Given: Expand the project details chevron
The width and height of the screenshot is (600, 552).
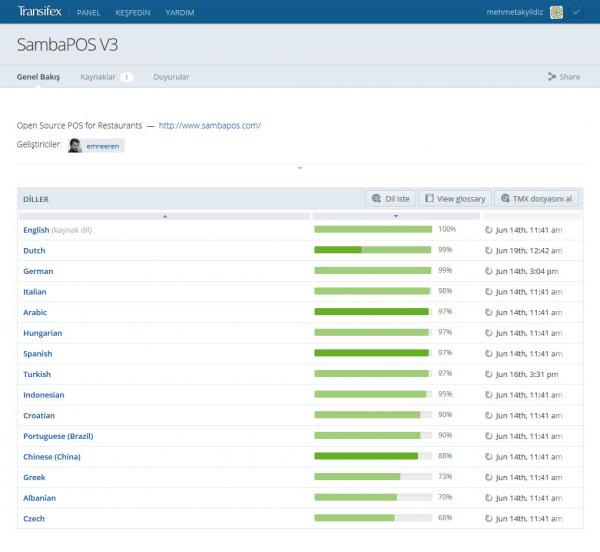Looking at the screenshot, I should [x=299, y=168].
